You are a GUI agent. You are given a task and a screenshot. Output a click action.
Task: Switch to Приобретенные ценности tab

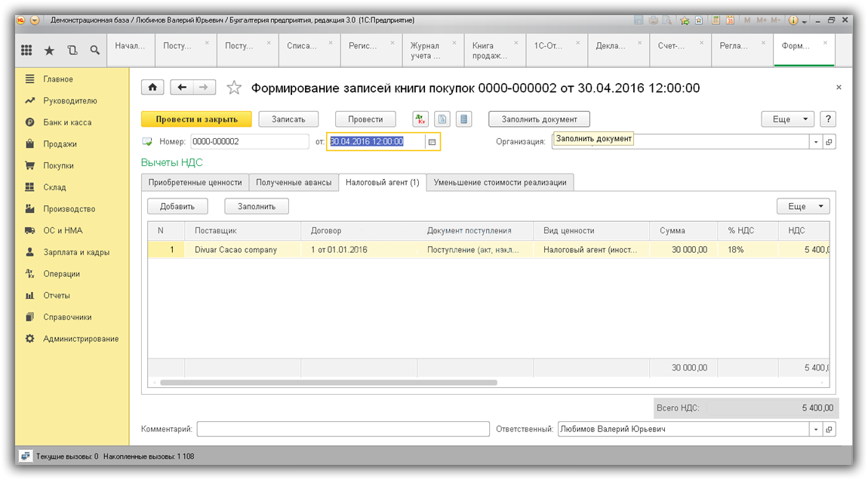[195, 183]
